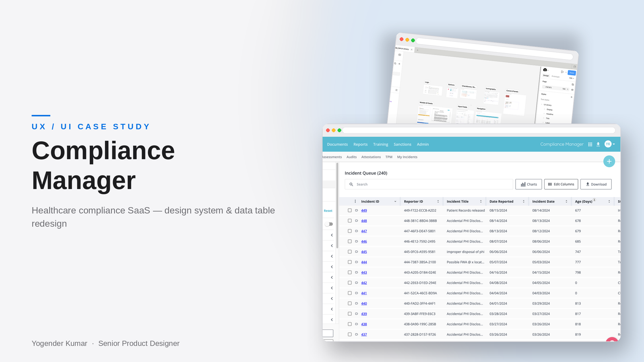Viewport: 644px width, 362px height.
Task: Click the play/present icon in the Figma window
Action: [562, 72]
